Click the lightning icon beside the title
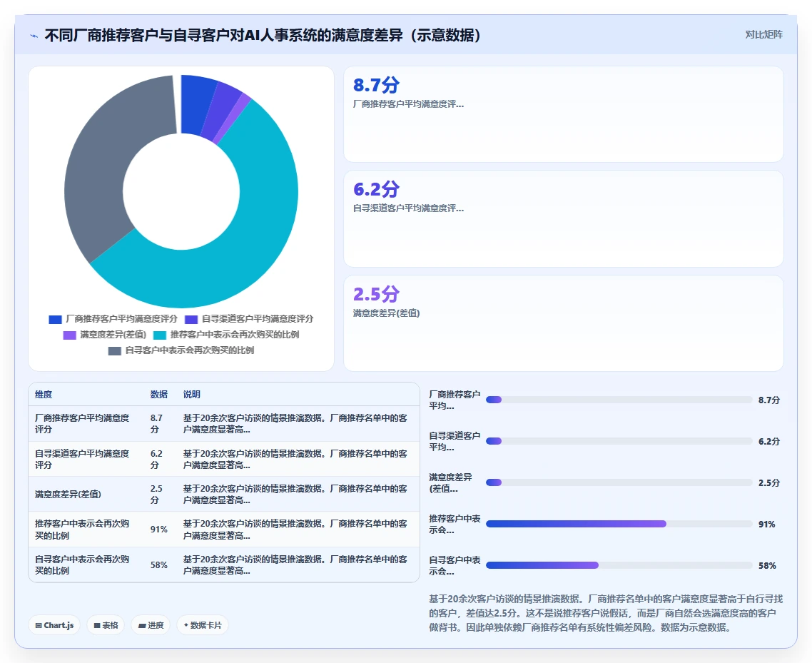 (x=34, y=36)
